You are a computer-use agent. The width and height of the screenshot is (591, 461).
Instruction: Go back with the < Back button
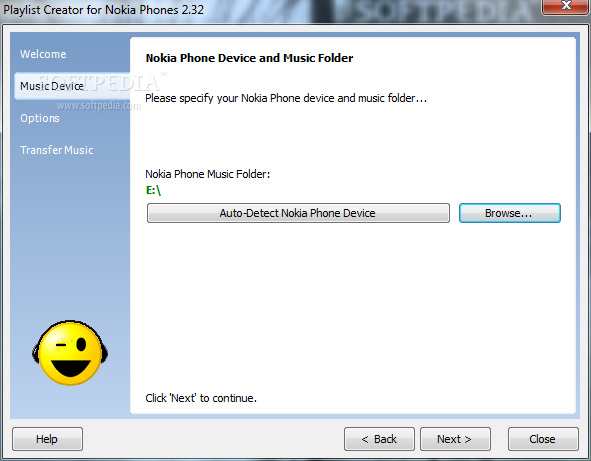click(x=379, y=439)
